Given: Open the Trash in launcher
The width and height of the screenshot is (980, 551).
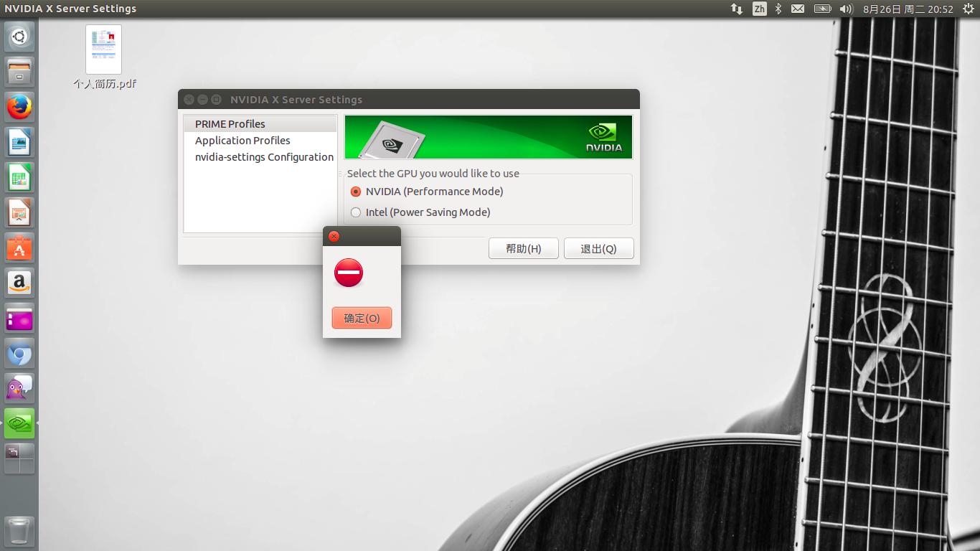Looking at the screenshot, I should [19, 532].
